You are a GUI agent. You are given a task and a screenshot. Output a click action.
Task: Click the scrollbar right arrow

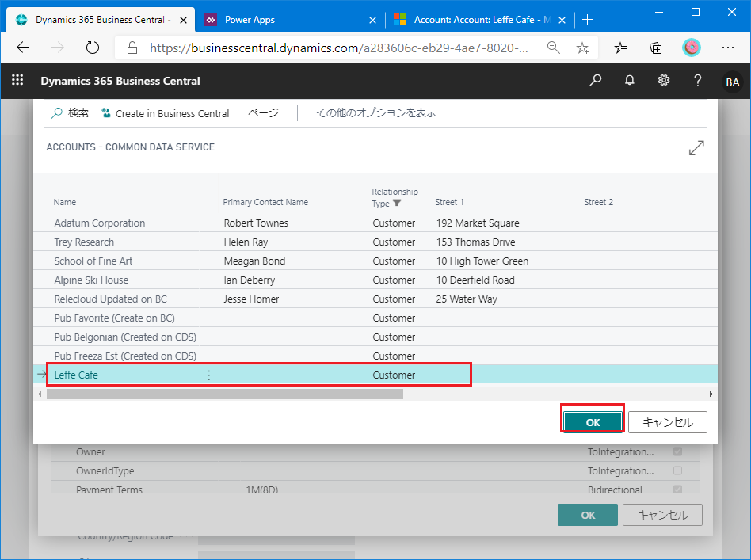711,394
